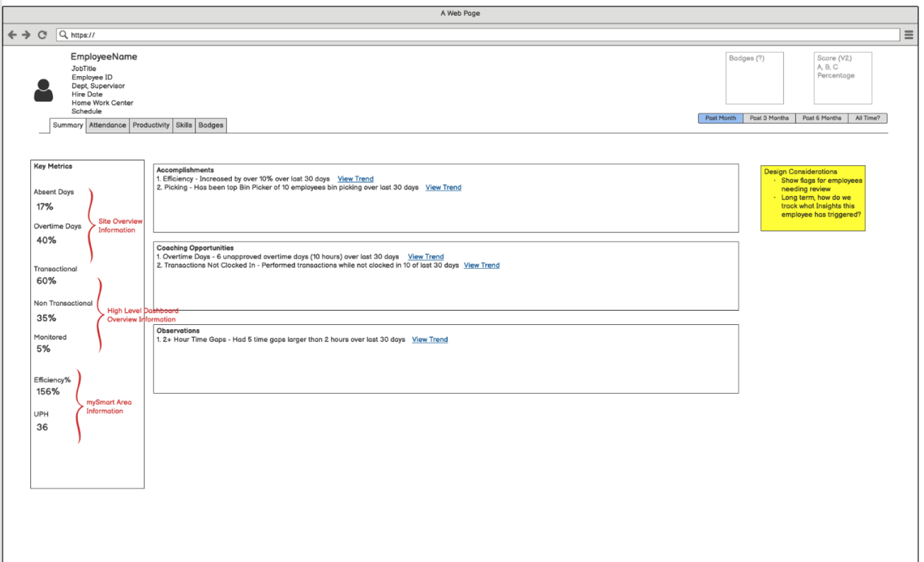The image size is (924, 562).
Task: Open the hamburger menu icon
Action: [x=908, y=35]
